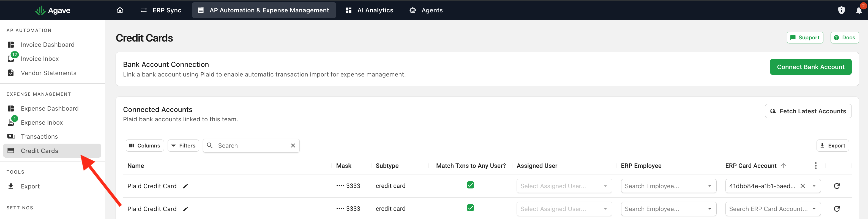
Task: Select AP Automation & Expense Management tab
Action: click(264, 10)
